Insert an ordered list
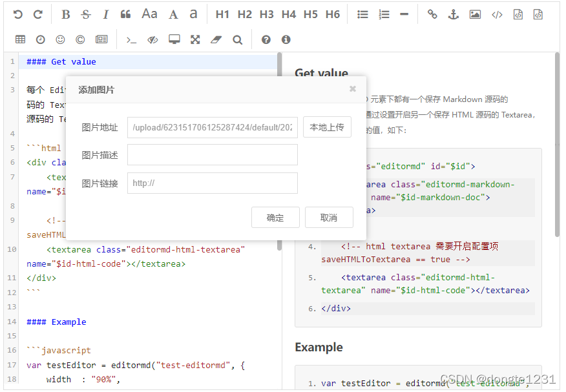 (x=384, y=14)
